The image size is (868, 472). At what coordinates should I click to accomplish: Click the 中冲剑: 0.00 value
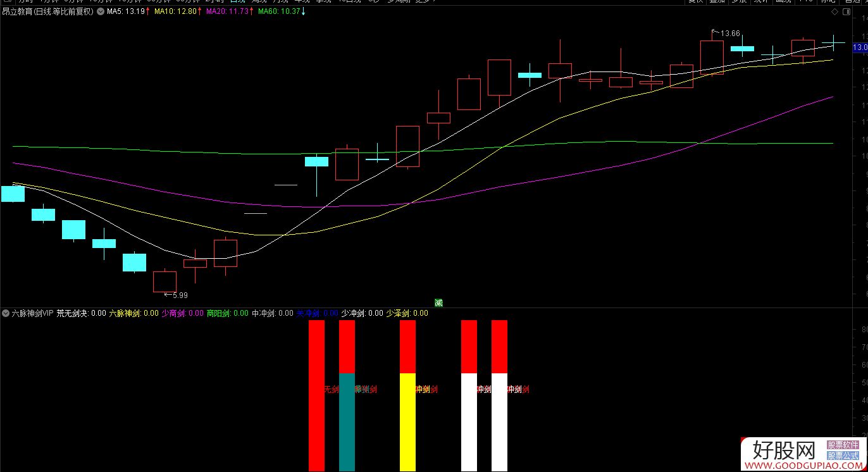tap(273, 313)
